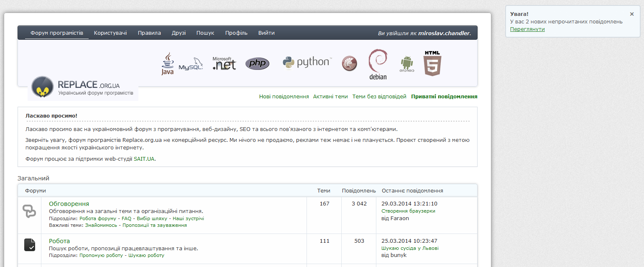Open the Шукаю роботу subforum
Viewport: 644px width, 267px height.
pos(146,255)
